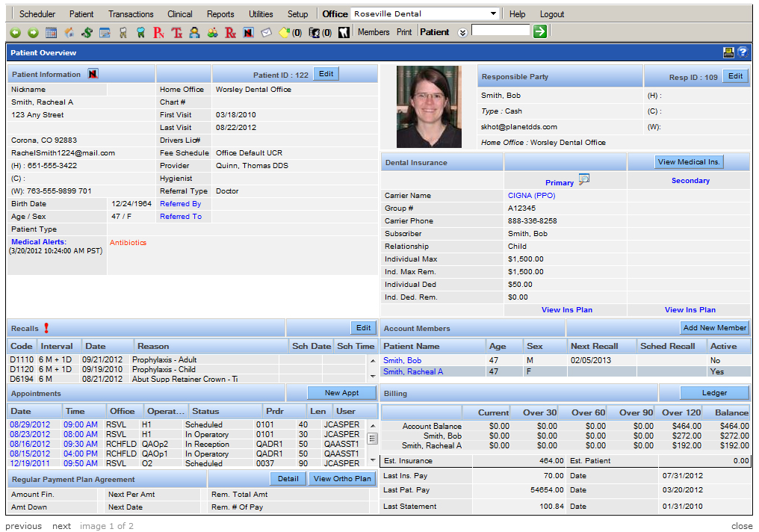Open Smith, Bob in Account Members
Viewport: 759px width, 532px height.
(402, 360)
